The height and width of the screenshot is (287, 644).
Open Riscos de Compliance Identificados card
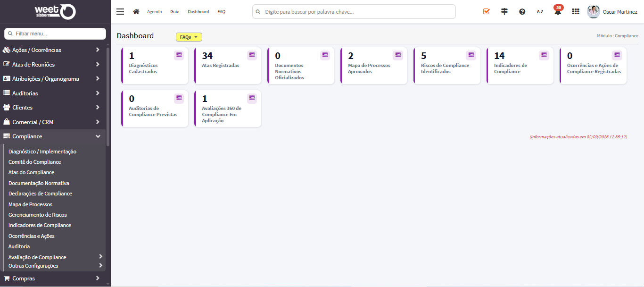tap(447, 66)
